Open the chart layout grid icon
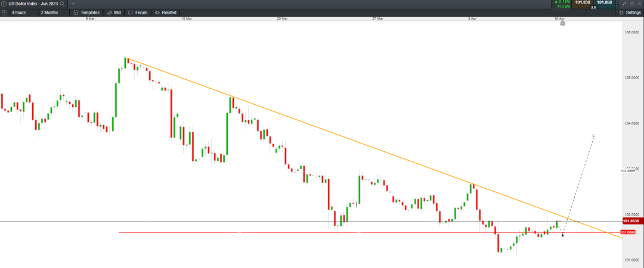 [x=4, y=13]
